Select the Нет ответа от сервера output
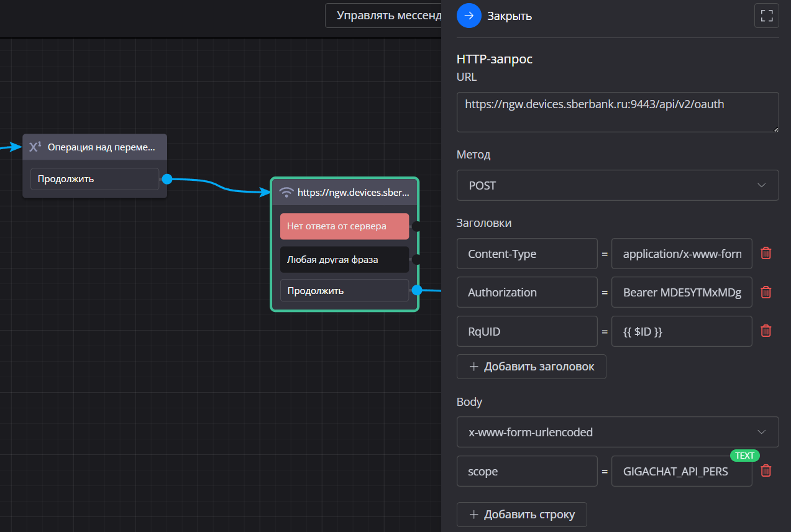791x532 pixels. [344, 226]
